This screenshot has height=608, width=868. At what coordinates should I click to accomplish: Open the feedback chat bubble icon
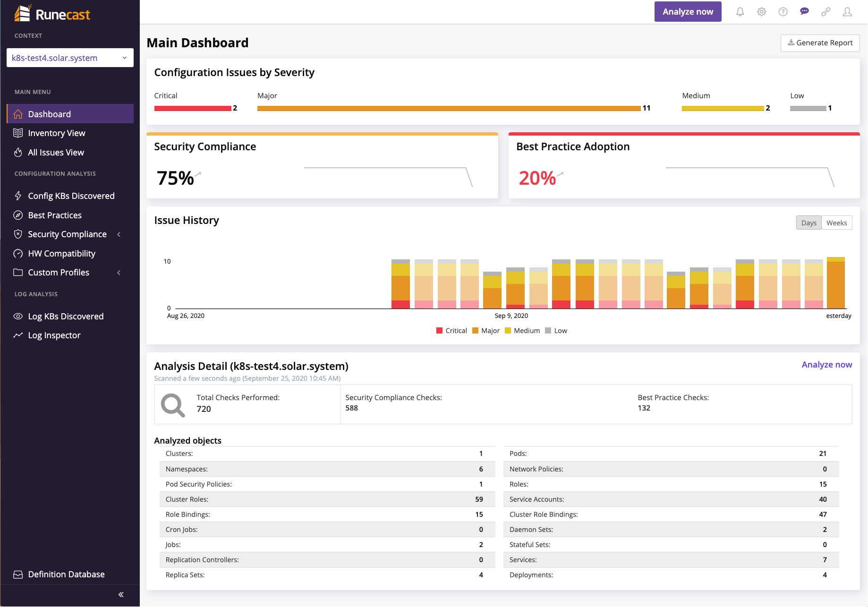(804, 12)
